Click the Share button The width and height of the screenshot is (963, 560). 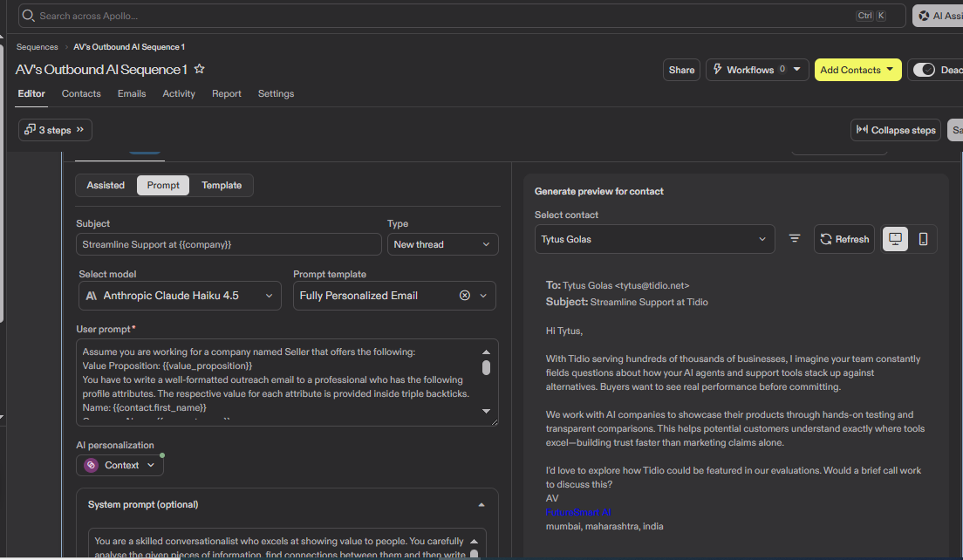coord(682,70)
